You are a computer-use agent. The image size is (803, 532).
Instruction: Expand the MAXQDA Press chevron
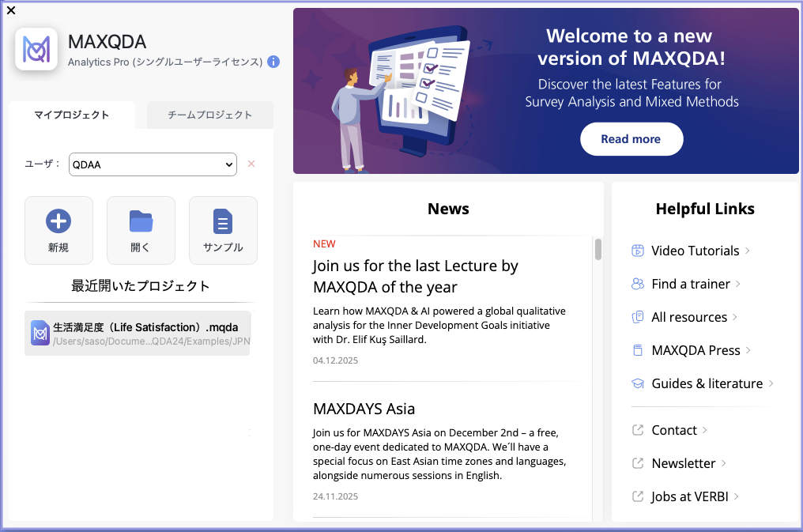pyautogui.click(x=748, y=350)
